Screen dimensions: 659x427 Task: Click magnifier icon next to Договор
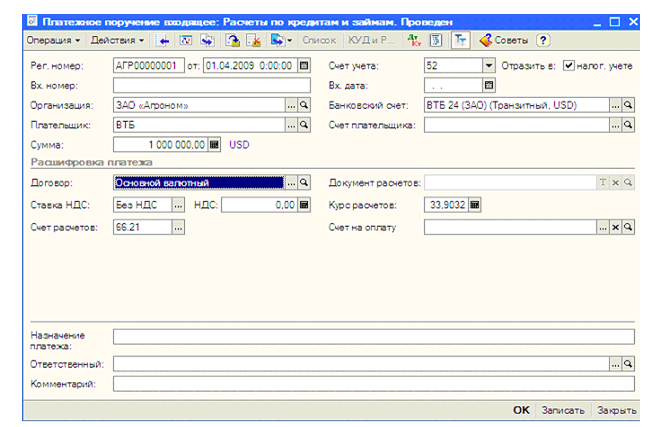(305, 184)
